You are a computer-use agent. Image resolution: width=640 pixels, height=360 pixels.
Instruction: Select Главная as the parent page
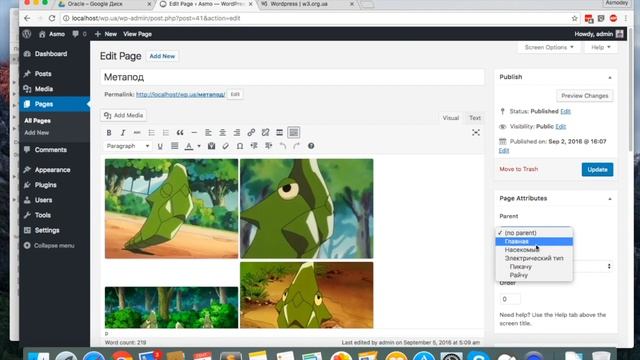pos(534,241)
